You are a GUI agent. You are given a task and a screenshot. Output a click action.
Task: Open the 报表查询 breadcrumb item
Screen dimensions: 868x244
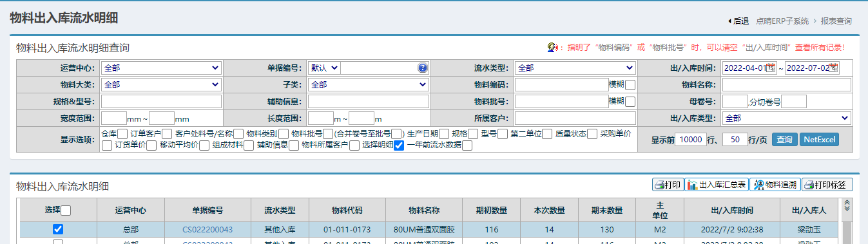(x=836, y=21)
